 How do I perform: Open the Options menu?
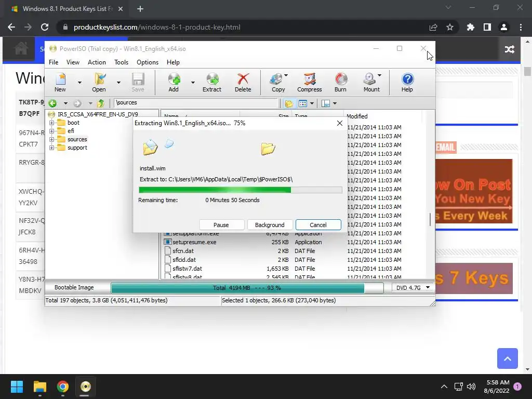(x=148, y=62)
